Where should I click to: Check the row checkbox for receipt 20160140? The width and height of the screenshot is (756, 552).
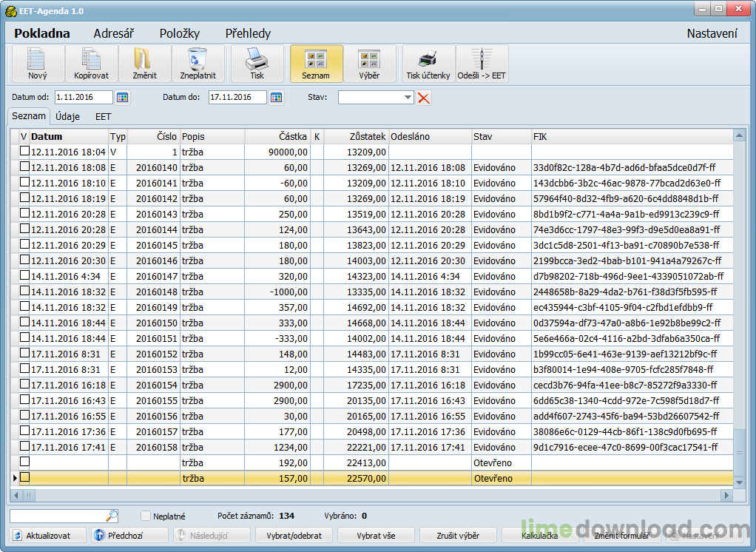click(24, 167)
